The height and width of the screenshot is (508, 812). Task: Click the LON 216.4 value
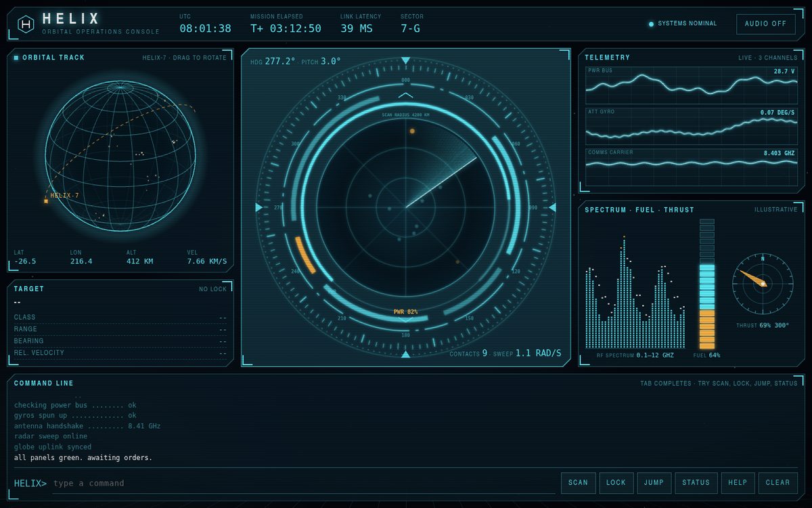click(81, 261)
